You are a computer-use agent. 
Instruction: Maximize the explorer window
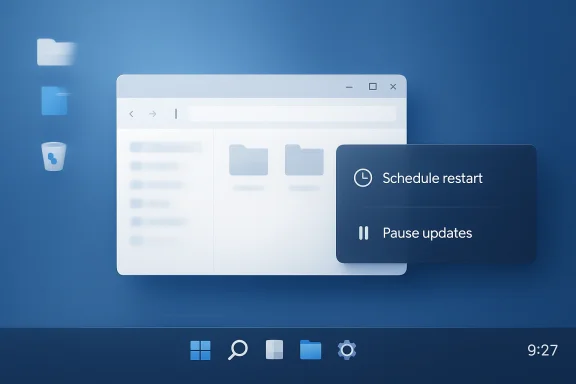coord(373,86)
